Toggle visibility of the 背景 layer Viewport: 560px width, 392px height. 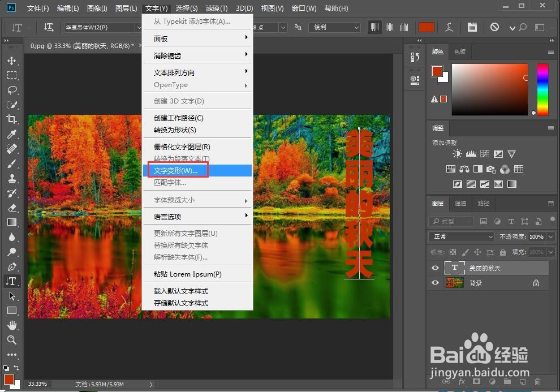[434, 282]
